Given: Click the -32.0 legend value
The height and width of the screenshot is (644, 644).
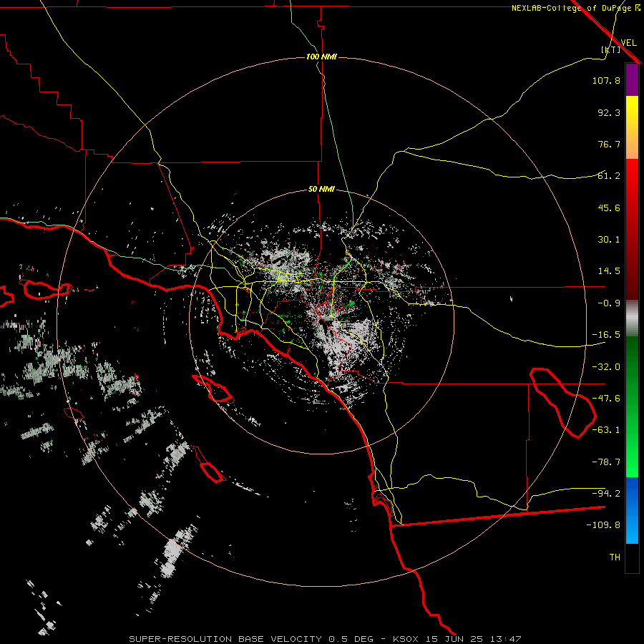Looking at the screenshot, I should point(606,367).
